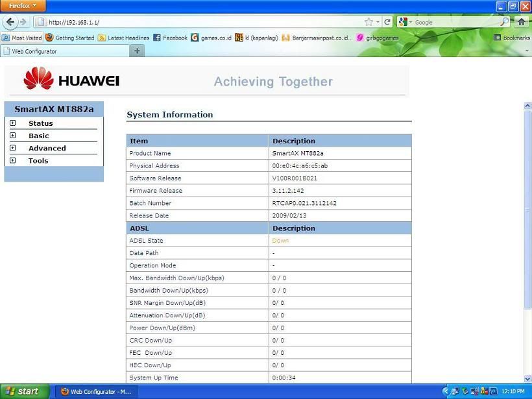Restore down the Firefox window
Viewport: 532px width, 399px height.
[x=513, y=6]
